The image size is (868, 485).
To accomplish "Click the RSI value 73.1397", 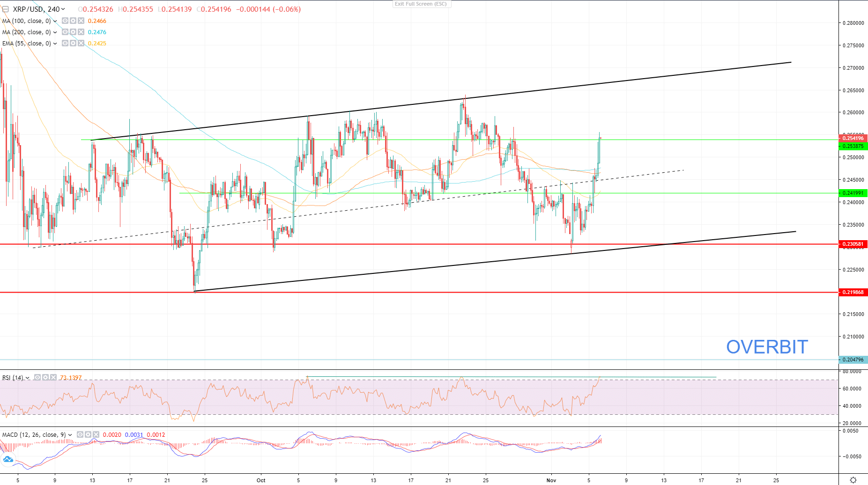I will tap(71, 378).
